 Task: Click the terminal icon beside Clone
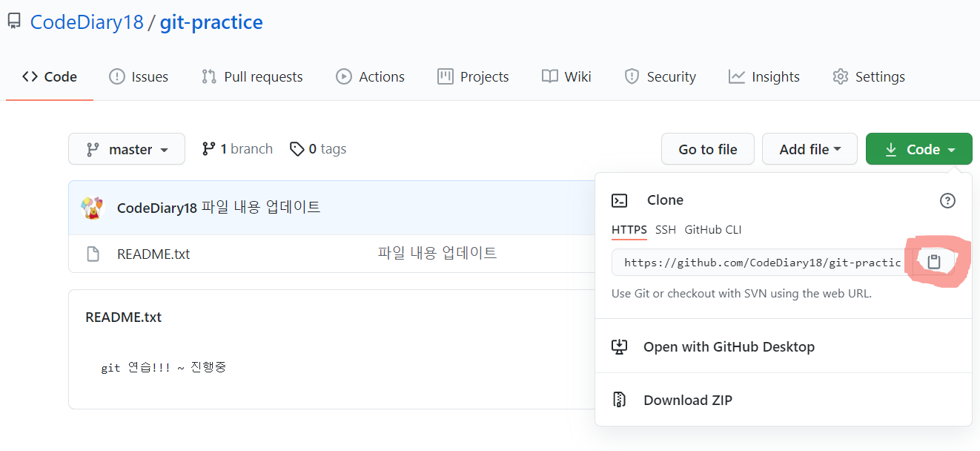pos(619,200)
